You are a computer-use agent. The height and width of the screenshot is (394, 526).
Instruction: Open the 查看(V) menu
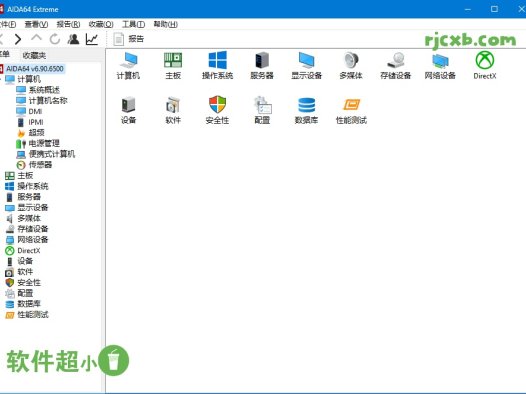click(36, 24)
